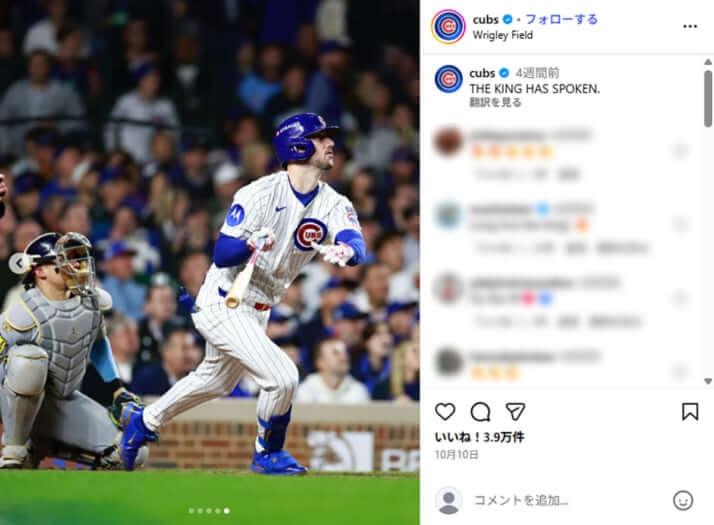View the likes count いいね！3.9万件
Image resolution: width=714 pixels, height=525 pixels.
click(479, 437)
